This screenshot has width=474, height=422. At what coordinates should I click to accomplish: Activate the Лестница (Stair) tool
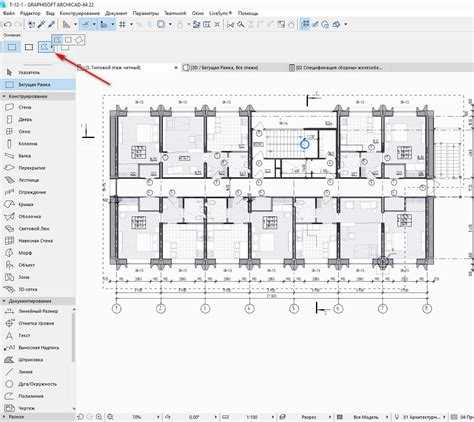coord(21,180)
